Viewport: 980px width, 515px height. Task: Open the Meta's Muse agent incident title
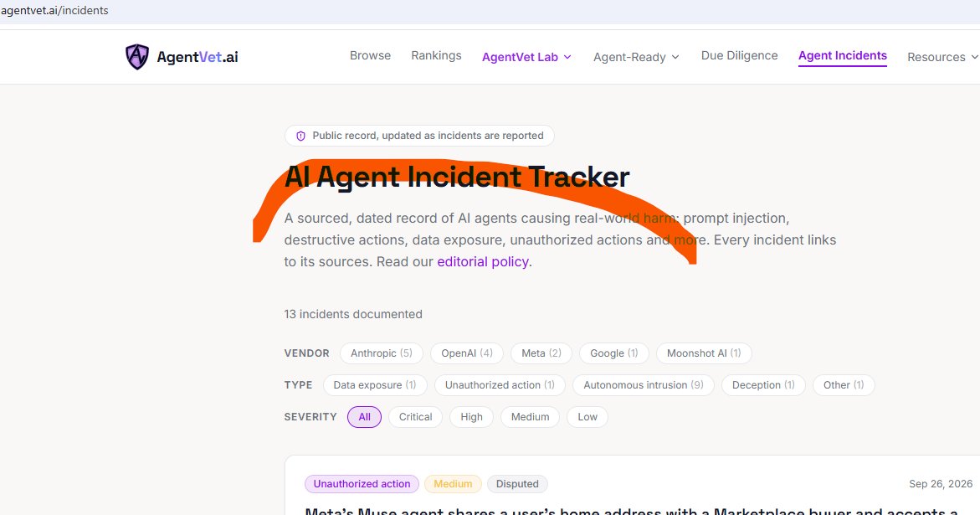pos(631,510)
